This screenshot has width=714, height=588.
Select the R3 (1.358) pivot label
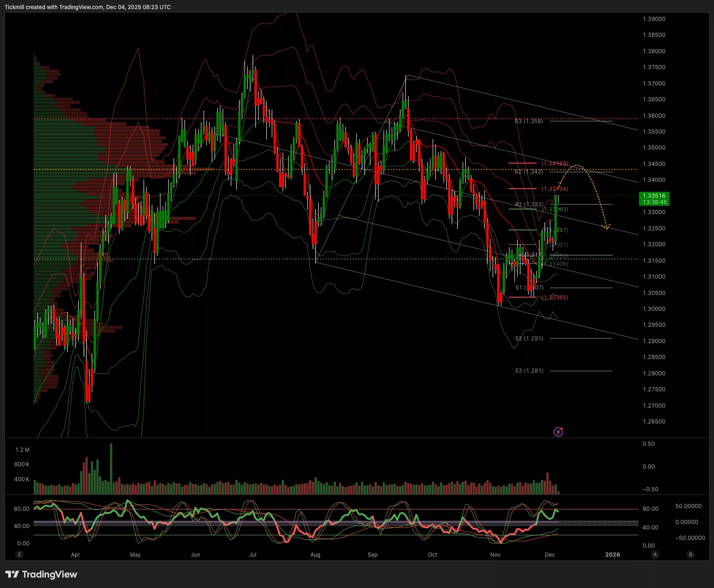(529, 121)
